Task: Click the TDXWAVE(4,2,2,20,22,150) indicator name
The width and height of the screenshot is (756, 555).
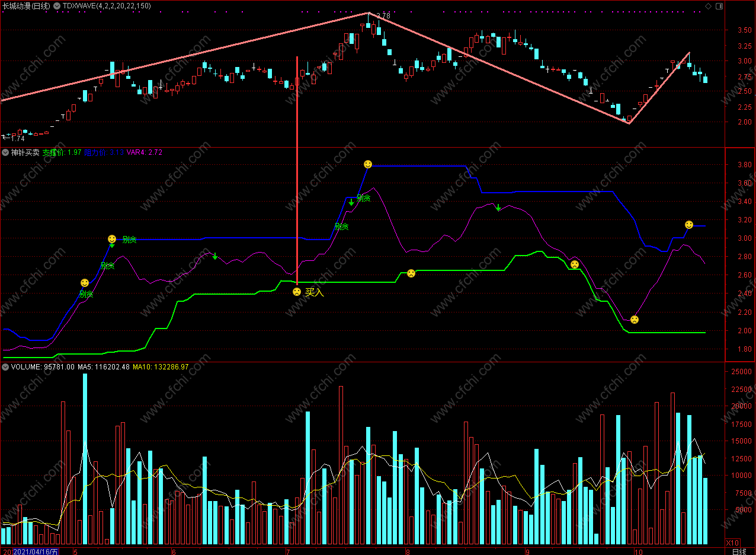Action: click(107, 6)
